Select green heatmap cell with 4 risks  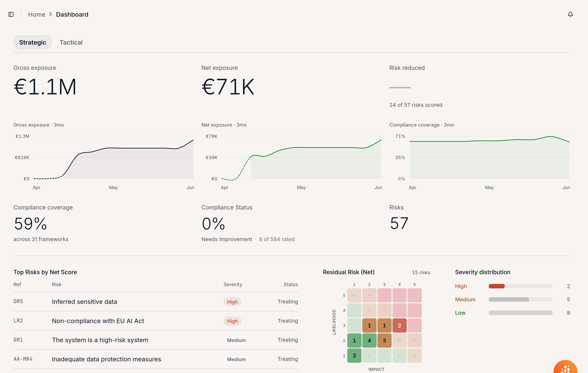[x=369, y=340]
